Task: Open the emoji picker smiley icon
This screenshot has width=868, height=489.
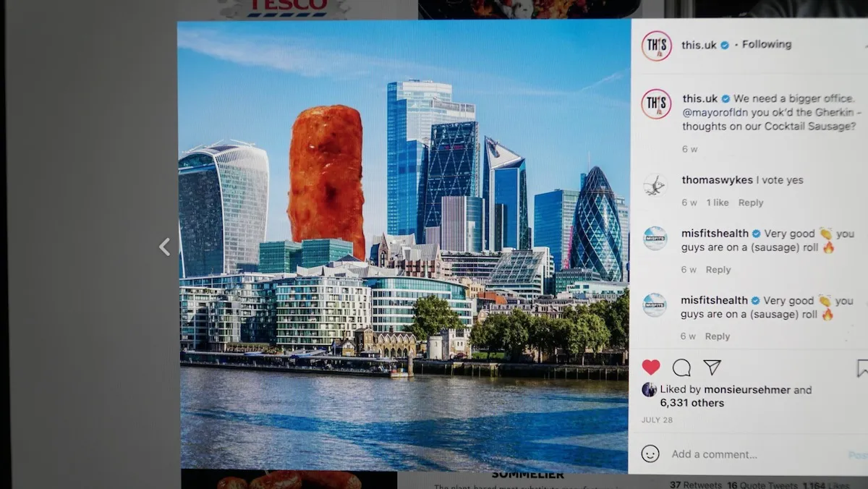Action: tap(650, 454)
